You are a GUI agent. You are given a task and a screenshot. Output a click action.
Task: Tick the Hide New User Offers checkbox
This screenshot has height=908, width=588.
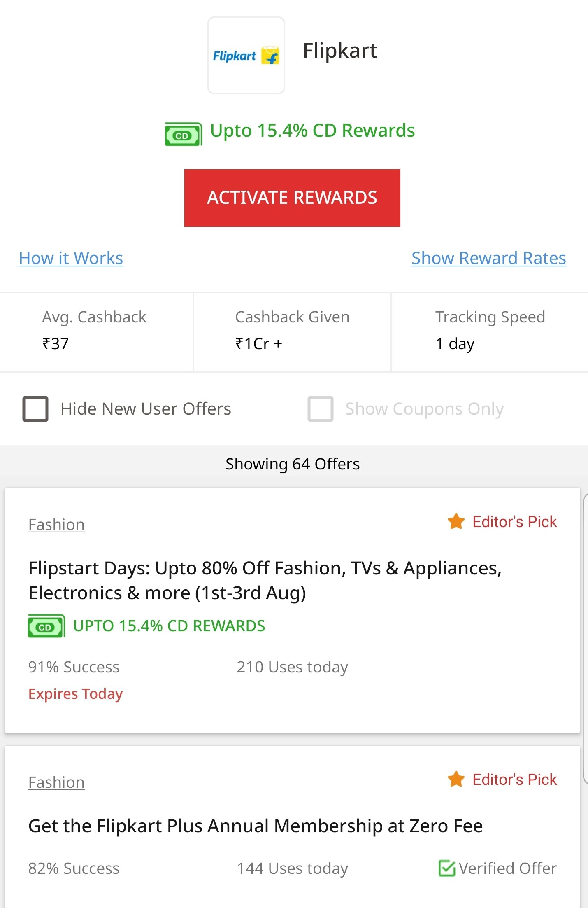click(x=35, y=409)
